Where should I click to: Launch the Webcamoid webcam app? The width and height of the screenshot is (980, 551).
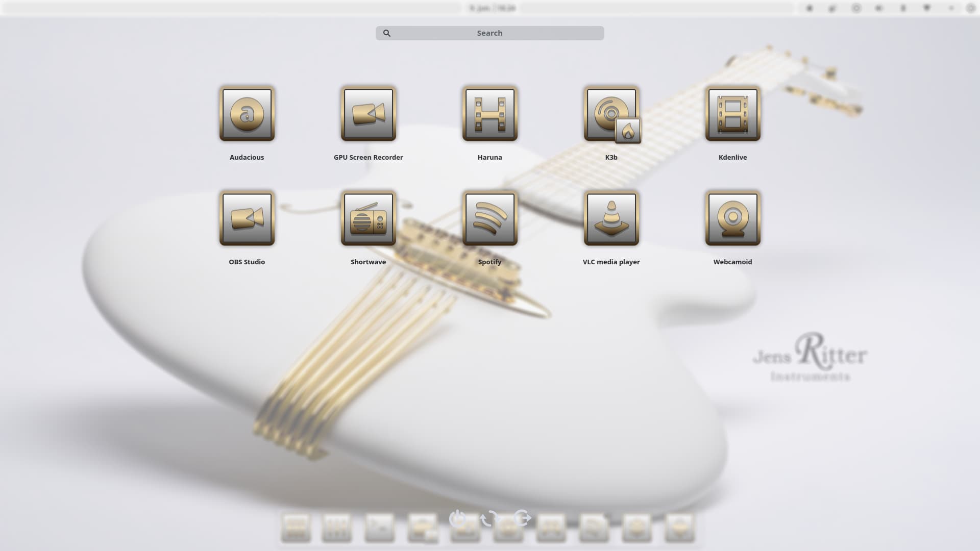click(733, 218)
